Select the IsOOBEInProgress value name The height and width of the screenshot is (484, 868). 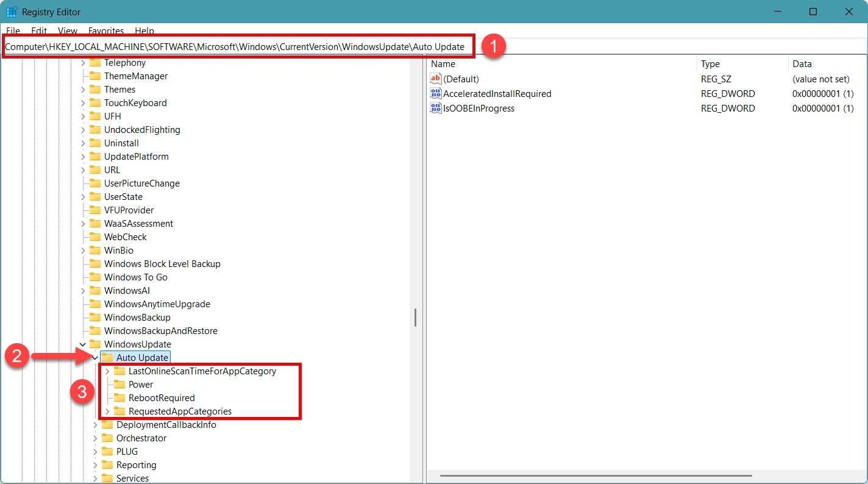coord(479,109)
